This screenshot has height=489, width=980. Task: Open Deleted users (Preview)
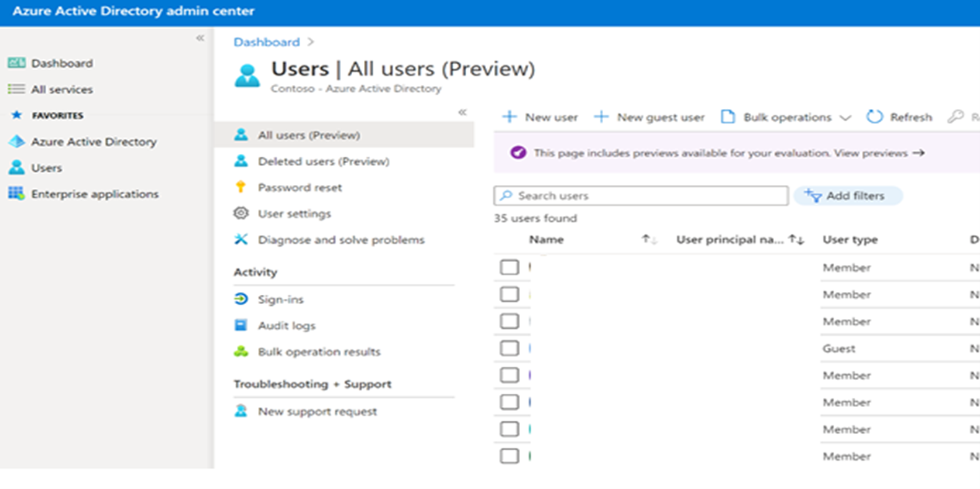(x=324, y=161)
